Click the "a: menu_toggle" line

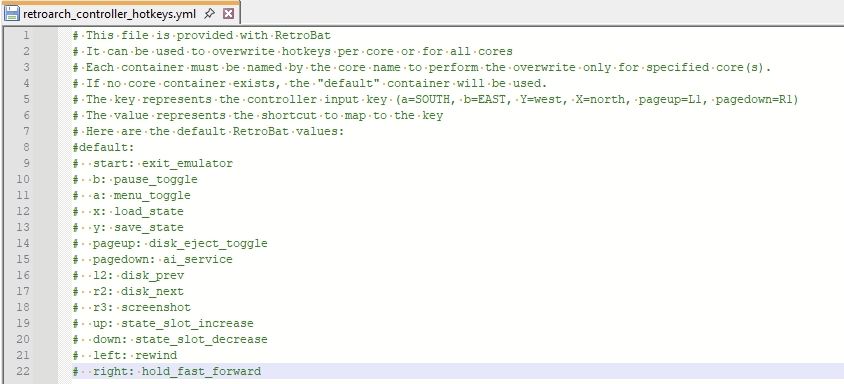[131, 196]
